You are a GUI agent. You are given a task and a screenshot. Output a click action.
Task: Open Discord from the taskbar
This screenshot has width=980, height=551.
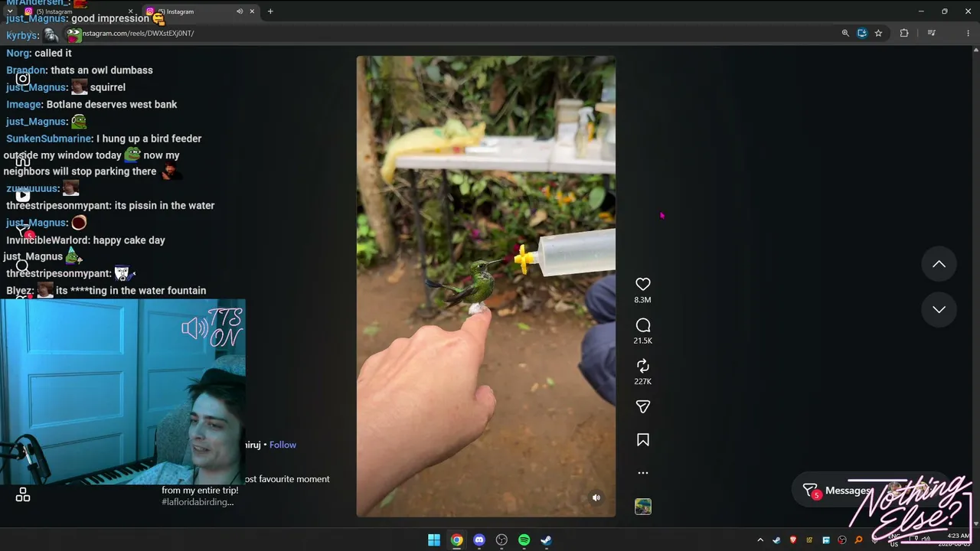point(479,540)
